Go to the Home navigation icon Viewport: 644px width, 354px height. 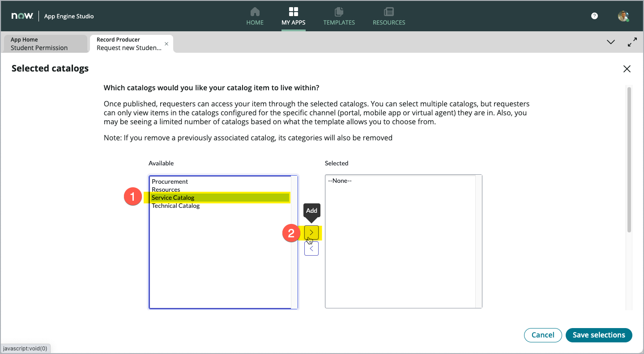click(255, 16)
